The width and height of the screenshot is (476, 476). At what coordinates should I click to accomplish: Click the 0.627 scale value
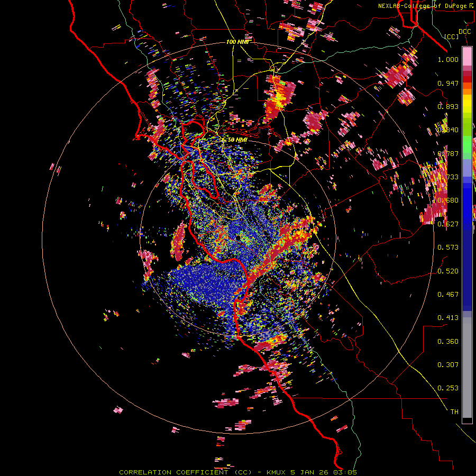point(448,224)
